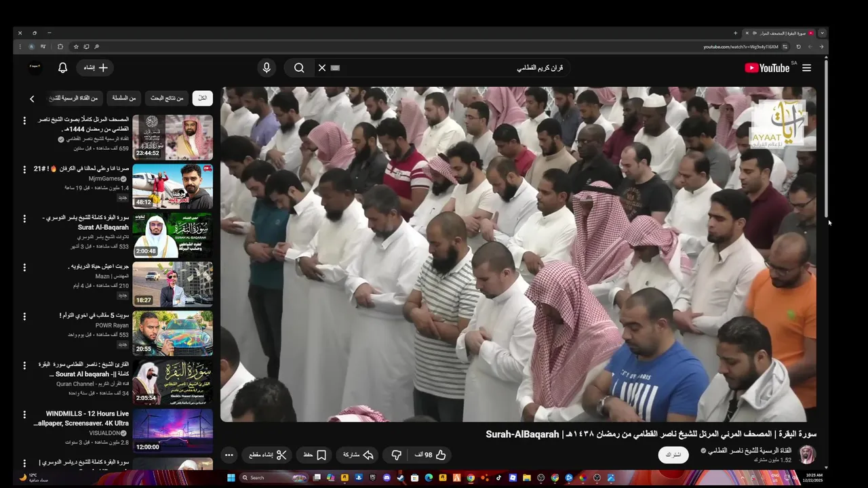Select the من السلسلة chip

[x=123, y=98]
